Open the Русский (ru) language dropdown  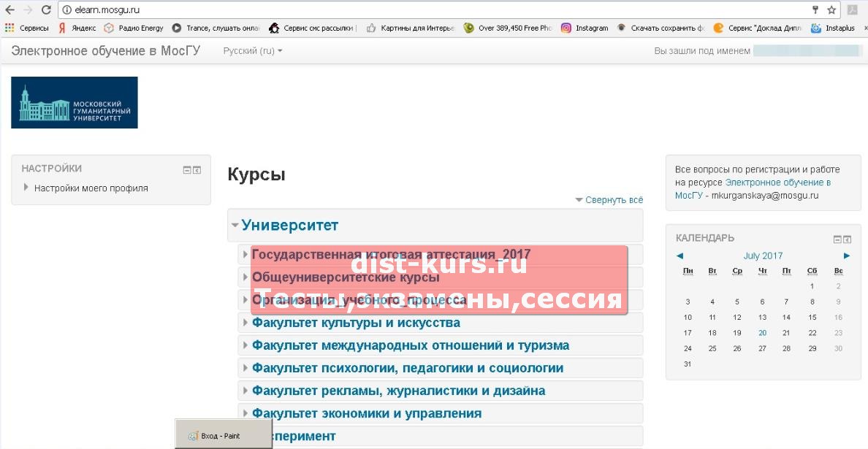pos(252,51)
